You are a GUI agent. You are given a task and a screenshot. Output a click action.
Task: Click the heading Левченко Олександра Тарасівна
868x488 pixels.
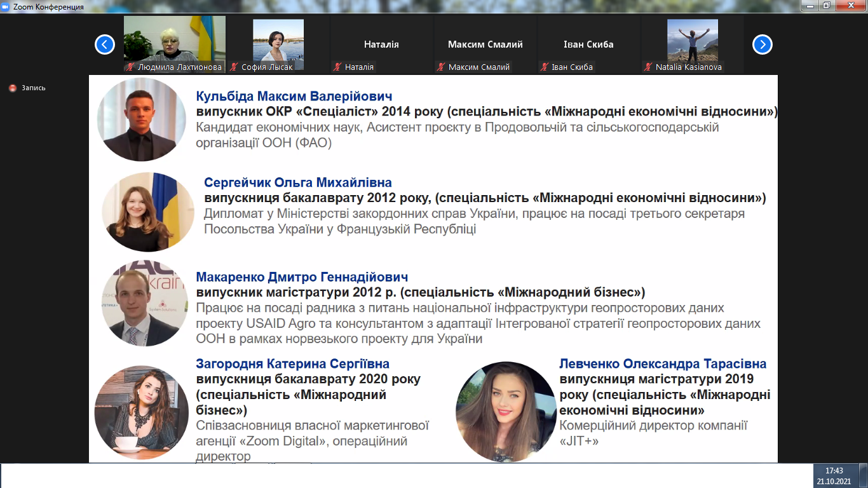[x=662, y=364]
